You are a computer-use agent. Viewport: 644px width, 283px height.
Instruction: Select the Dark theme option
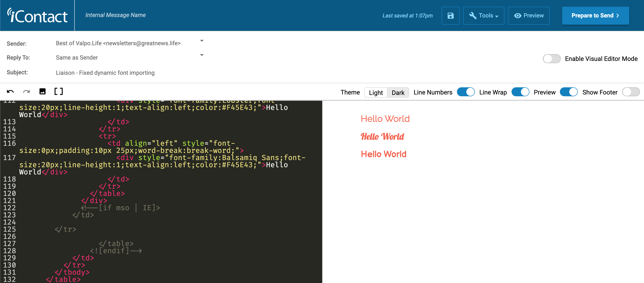398,93
